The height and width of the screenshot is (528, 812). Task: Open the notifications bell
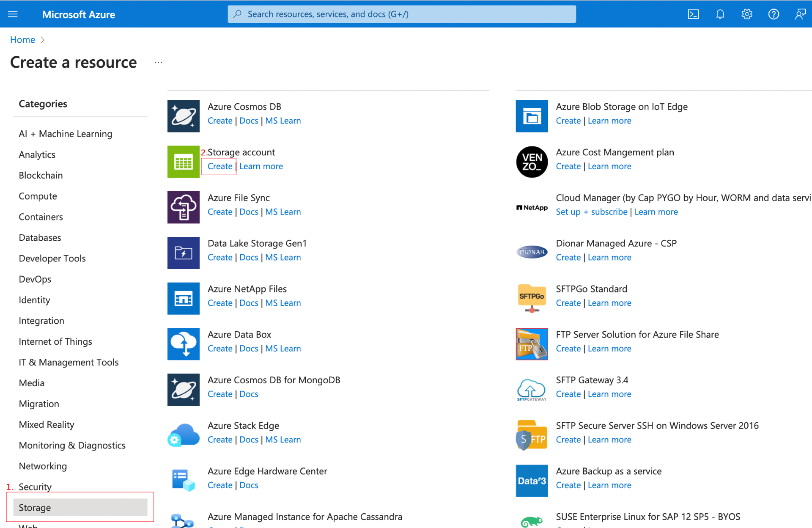pos(720,14)
